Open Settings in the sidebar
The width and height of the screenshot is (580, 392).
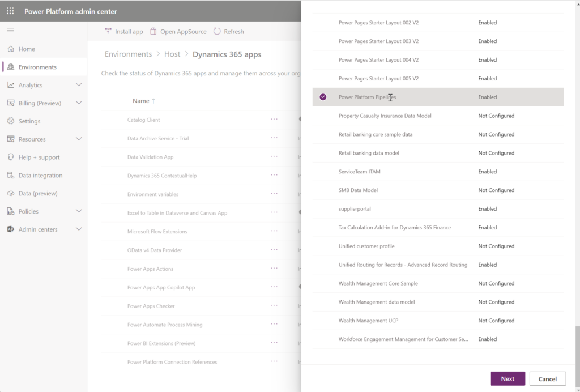(x=44, y=121)
